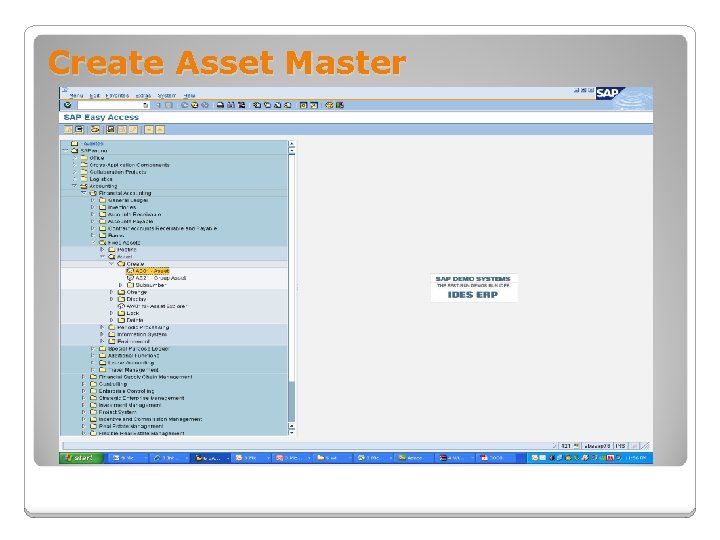The image size is (720, 540).
Task: Click the SAP Menu icon in application toolbar
Action: tap(79, 129)
